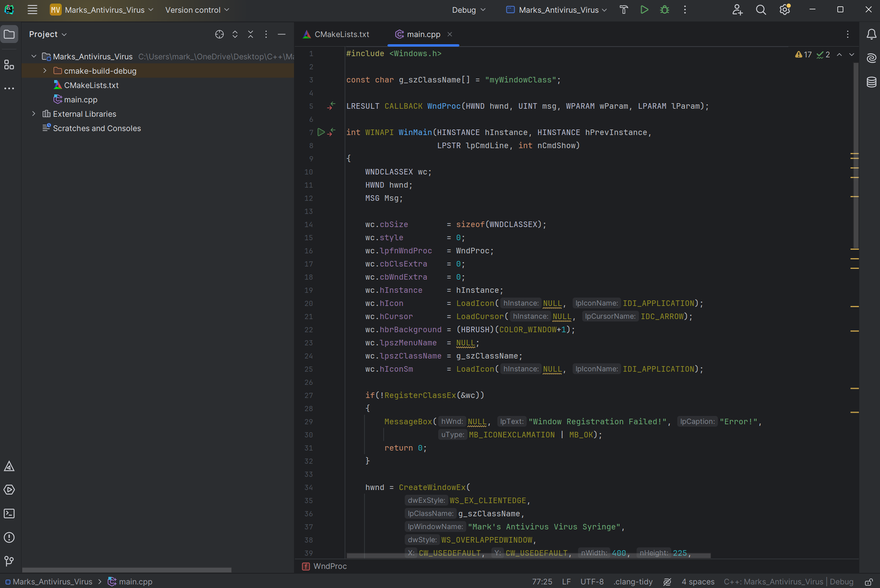Image resolution: width=880 pixels, height=588 pixels.
Task: Expand External Libraries node
Action: [34, 114]
